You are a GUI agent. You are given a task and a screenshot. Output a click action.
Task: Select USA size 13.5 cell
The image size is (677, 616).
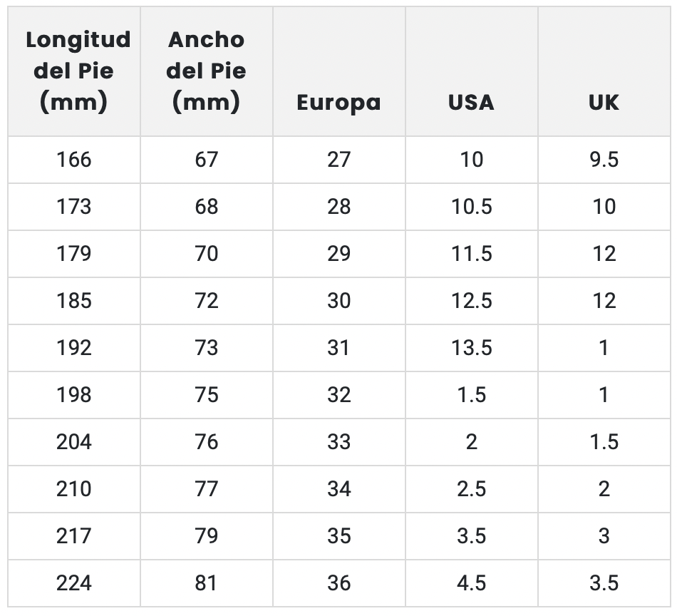coord(471,347)
